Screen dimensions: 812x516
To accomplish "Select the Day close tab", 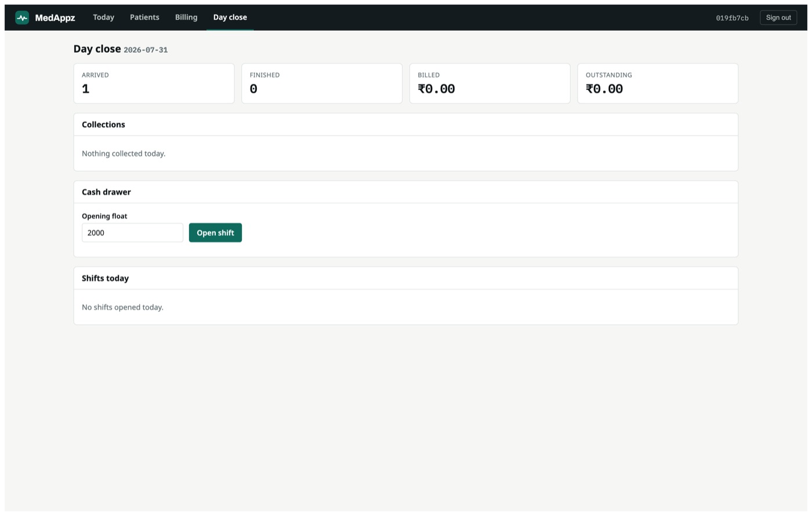I will pyautogui.click(x=230, y=17).
